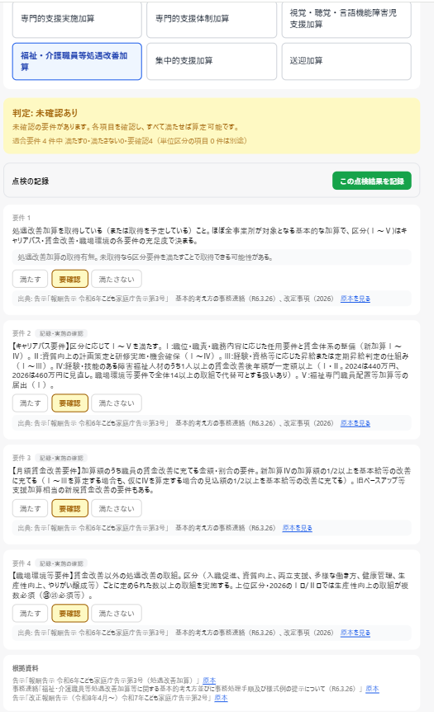The height and width of the screenshot is (712, 434).
Task: Click the 点検の記録 label
Action: pos(30,181)
